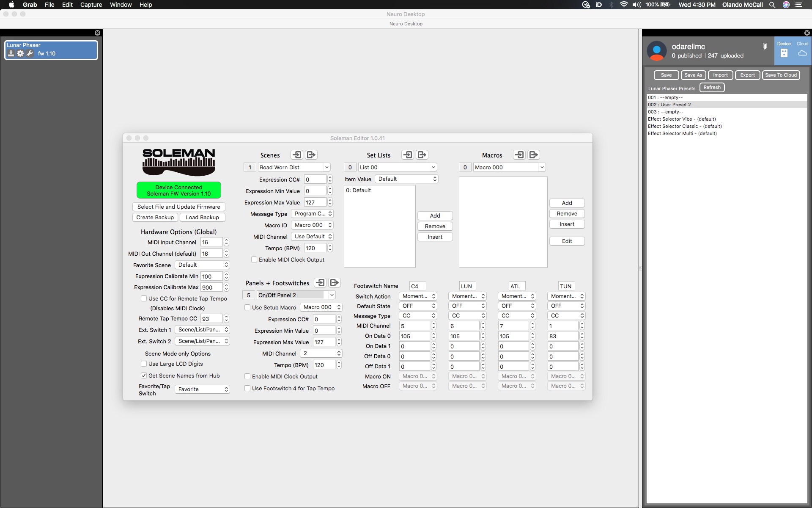Open the Ext. Switch 1 dropdown
The image size is (812, 508).
point(202,330)
